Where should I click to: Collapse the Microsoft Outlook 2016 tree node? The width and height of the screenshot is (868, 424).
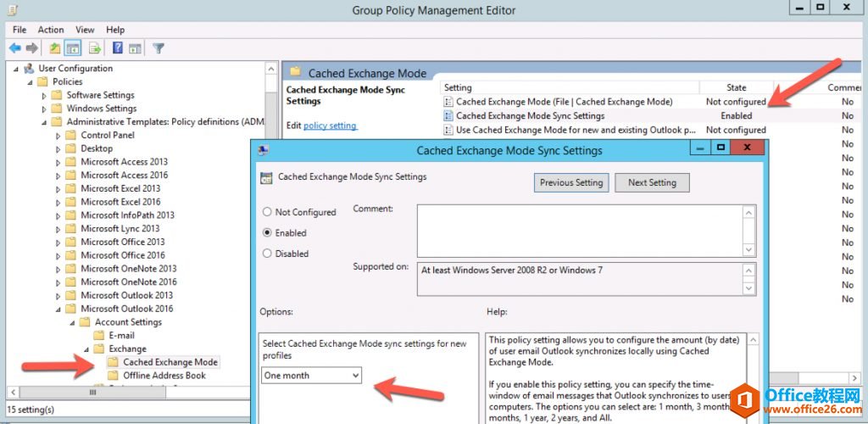point(58,309)
